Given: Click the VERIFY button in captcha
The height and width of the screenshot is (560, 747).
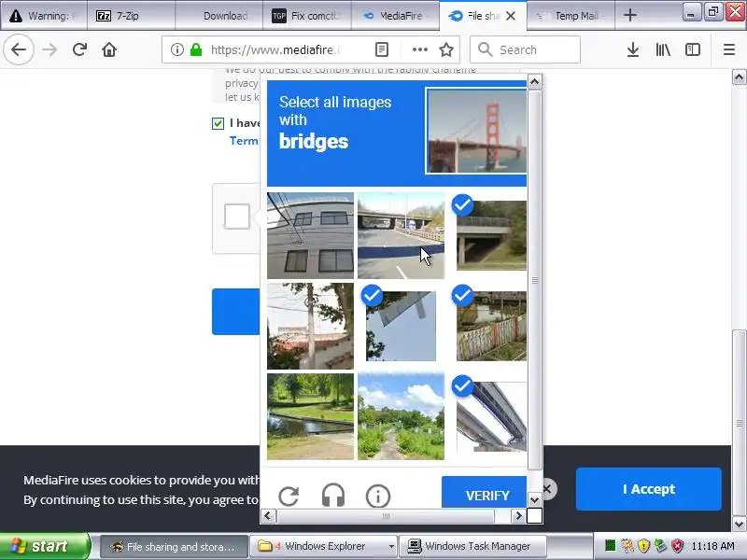Looking at the screenshot, I should pyautogui.click(x=484, y=493).
